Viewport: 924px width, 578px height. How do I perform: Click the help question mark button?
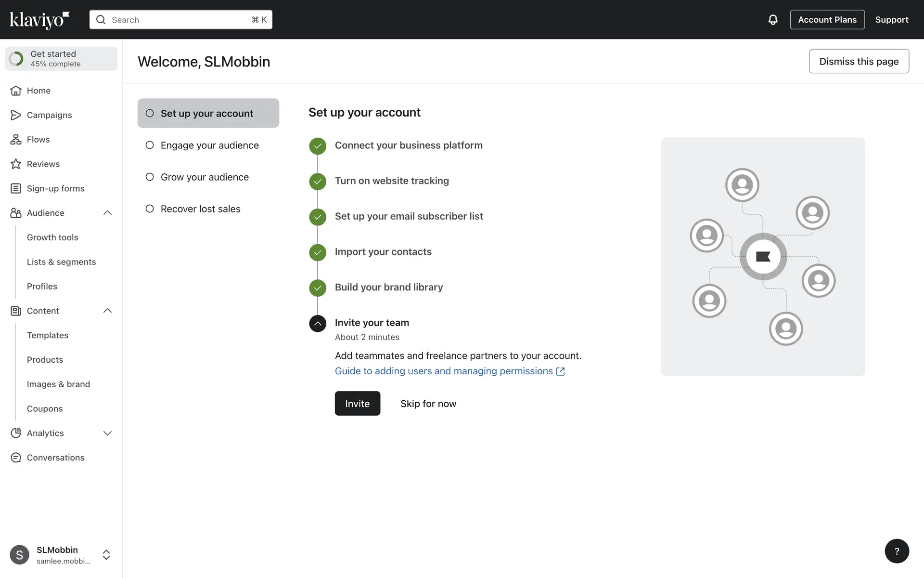897,551
